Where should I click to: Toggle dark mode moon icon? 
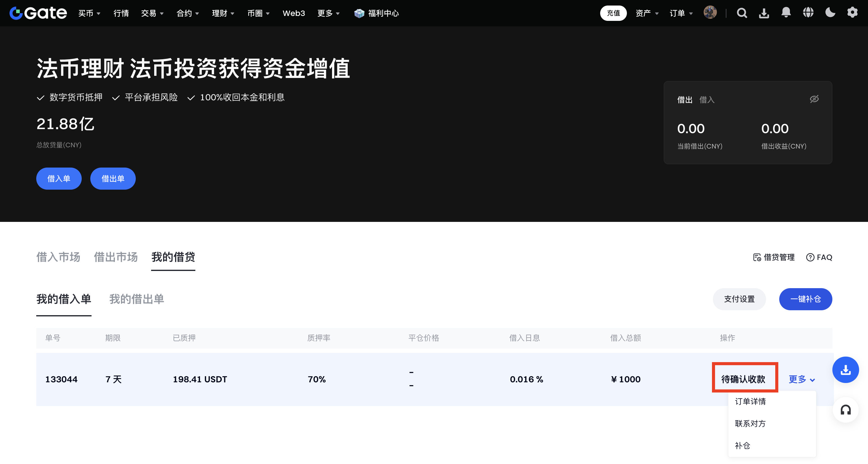[x=830, y=13]
